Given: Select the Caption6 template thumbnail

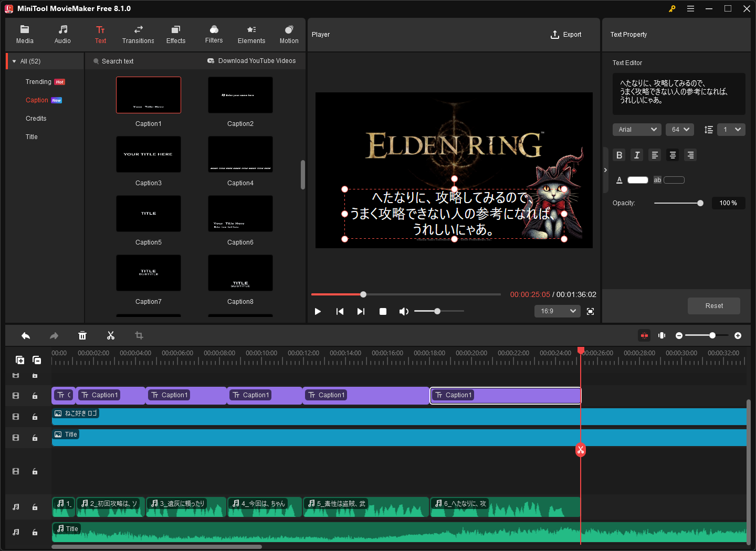Looking at the screenshot, I should point(240,214).
